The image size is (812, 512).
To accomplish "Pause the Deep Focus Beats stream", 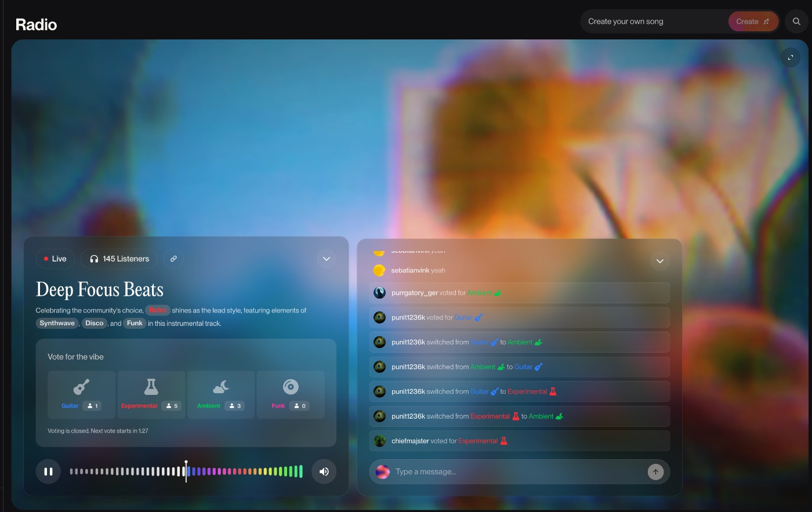I will (48, 471).
